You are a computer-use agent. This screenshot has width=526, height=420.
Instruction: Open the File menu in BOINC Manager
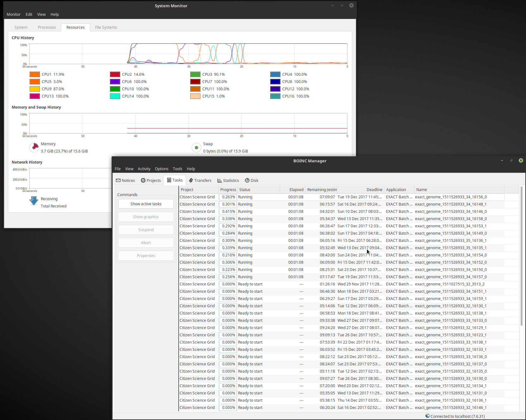(118, 169)
